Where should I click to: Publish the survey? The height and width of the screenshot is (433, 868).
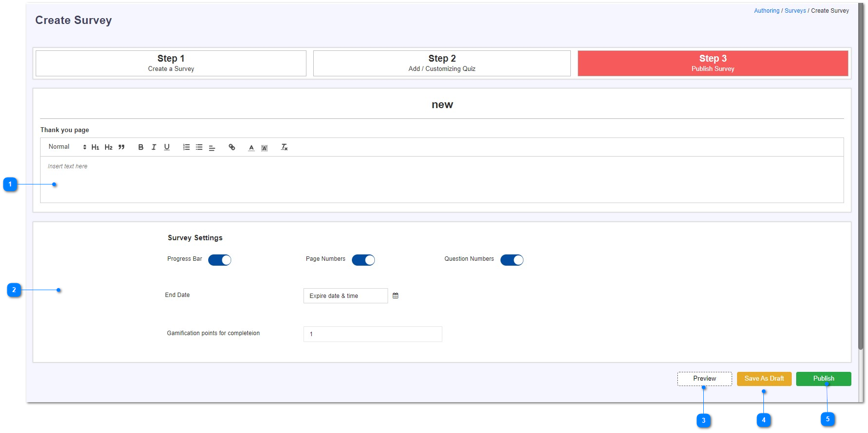(x=824, y=379)
